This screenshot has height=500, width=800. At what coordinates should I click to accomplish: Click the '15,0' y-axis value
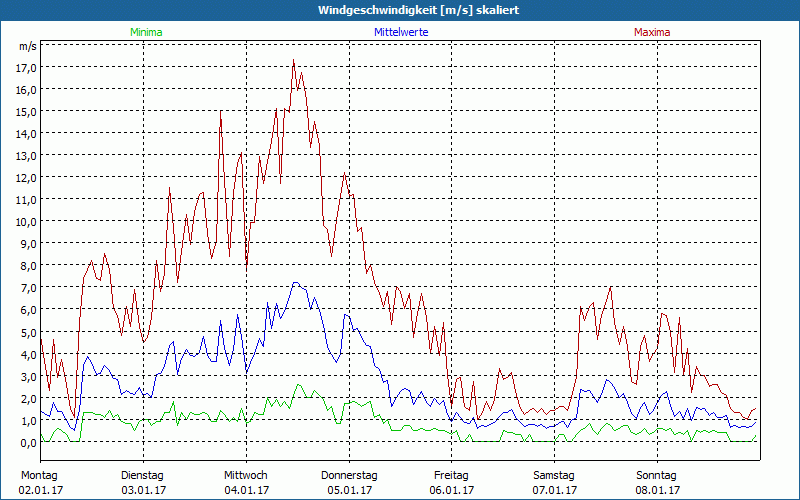point(27,112)
